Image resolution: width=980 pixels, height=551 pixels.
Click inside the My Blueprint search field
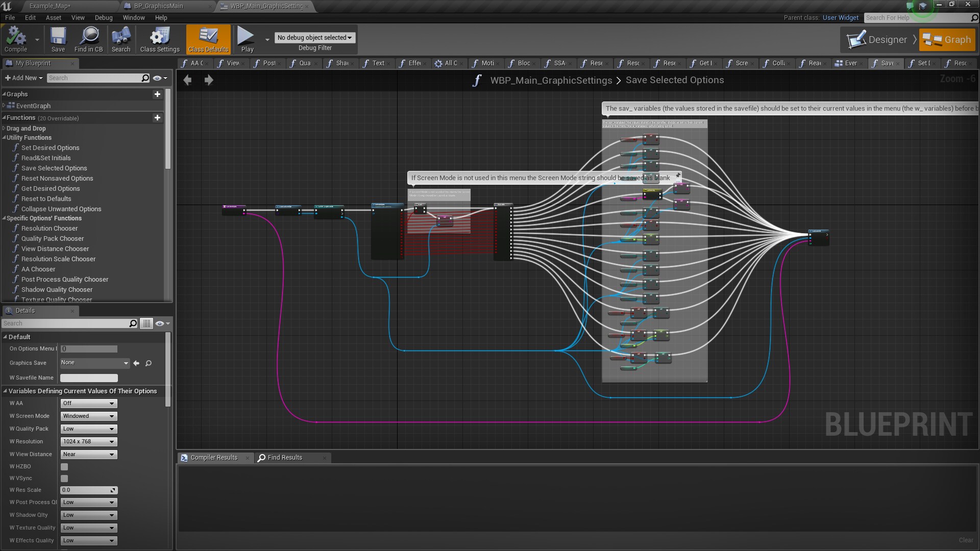[x=94, y=78]
